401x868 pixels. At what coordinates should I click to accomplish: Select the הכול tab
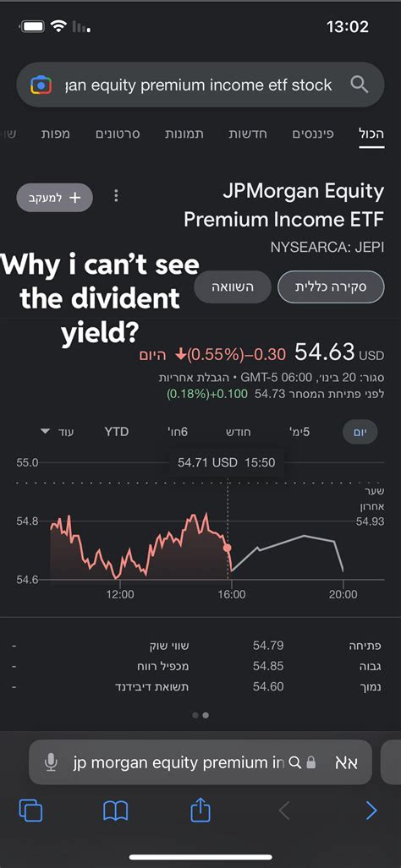point(371,134)
